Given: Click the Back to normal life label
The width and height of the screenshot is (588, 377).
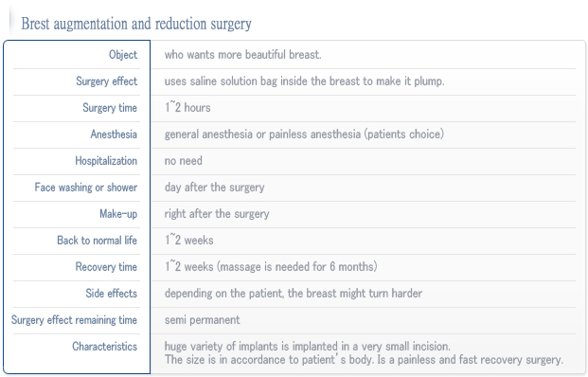Looking at the screenshot, I should [x=97, y=240].
